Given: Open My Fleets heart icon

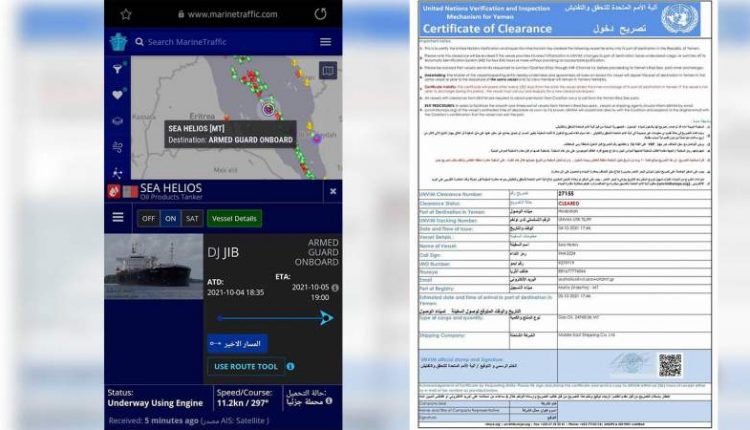Looking at the screenshot, I should 118,95.
